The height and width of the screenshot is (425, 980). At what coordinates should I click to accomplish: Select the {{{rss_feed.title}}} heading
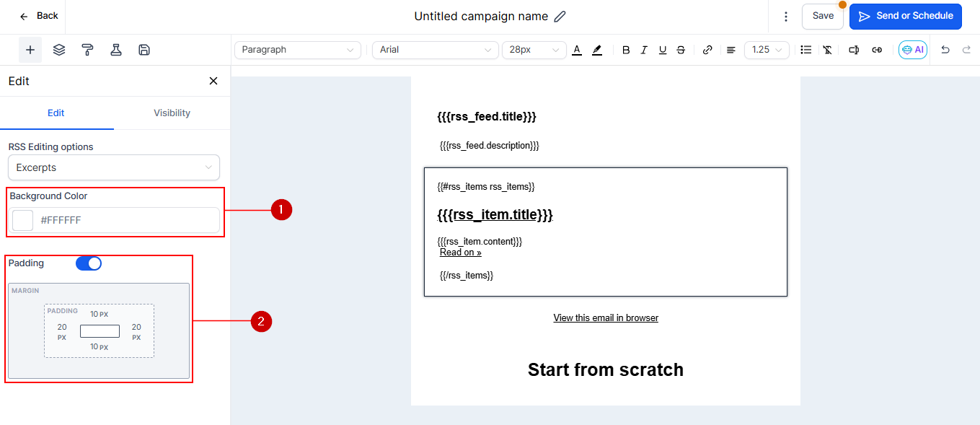pos(487,116)
